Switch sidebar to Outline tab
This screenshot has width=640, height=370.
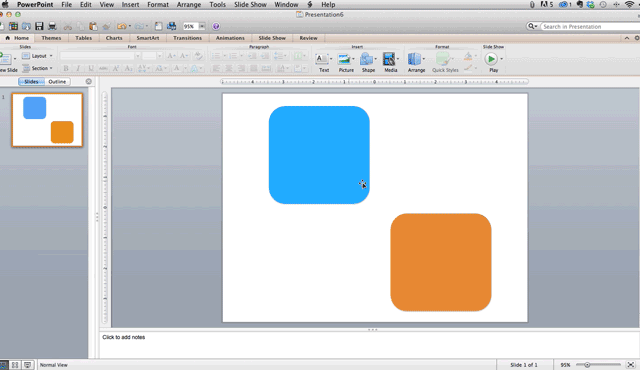tap(57, 82)
